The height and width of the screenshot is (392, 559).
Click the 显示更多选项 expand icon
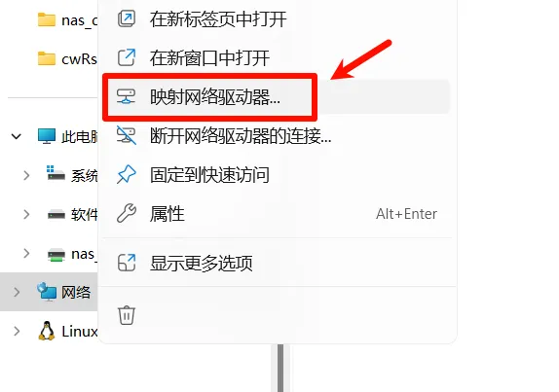point(127,263)
